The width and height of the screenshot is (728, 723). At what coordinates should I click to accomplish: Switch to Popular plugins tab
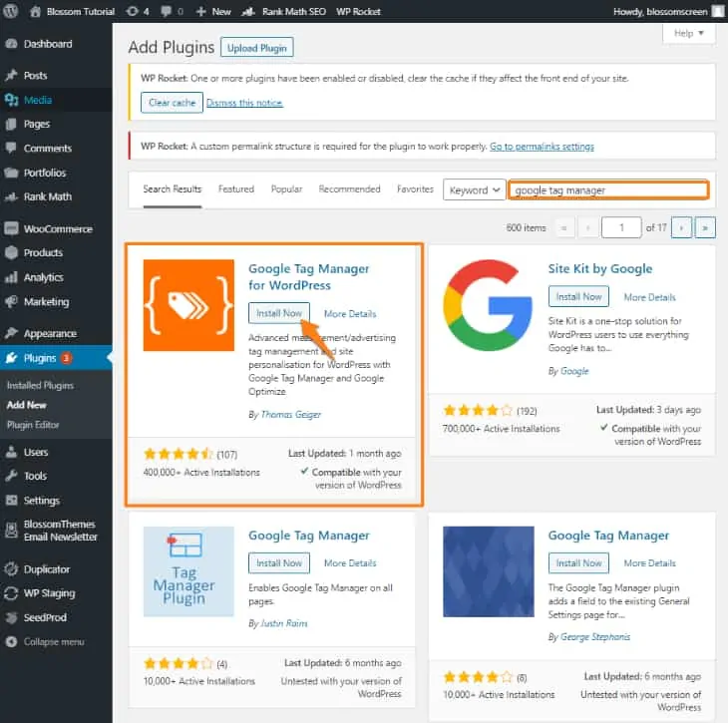286,189
